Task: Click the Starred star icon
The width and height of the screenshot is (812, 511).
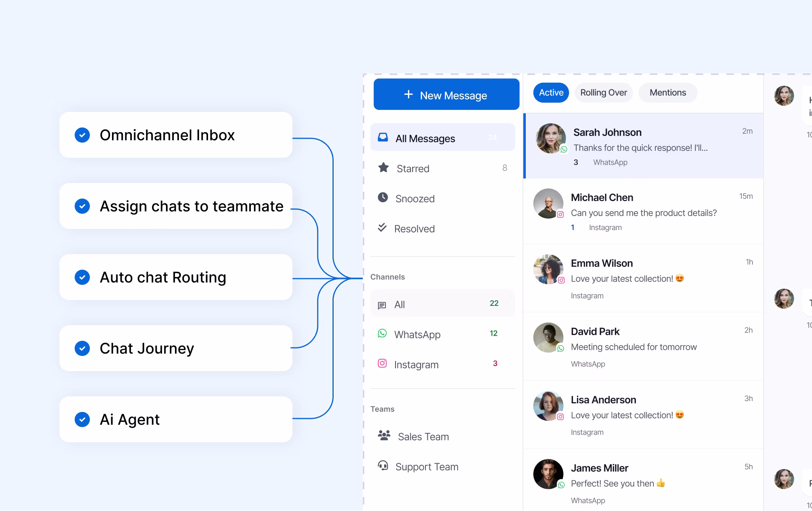Action: click(383, 167)
